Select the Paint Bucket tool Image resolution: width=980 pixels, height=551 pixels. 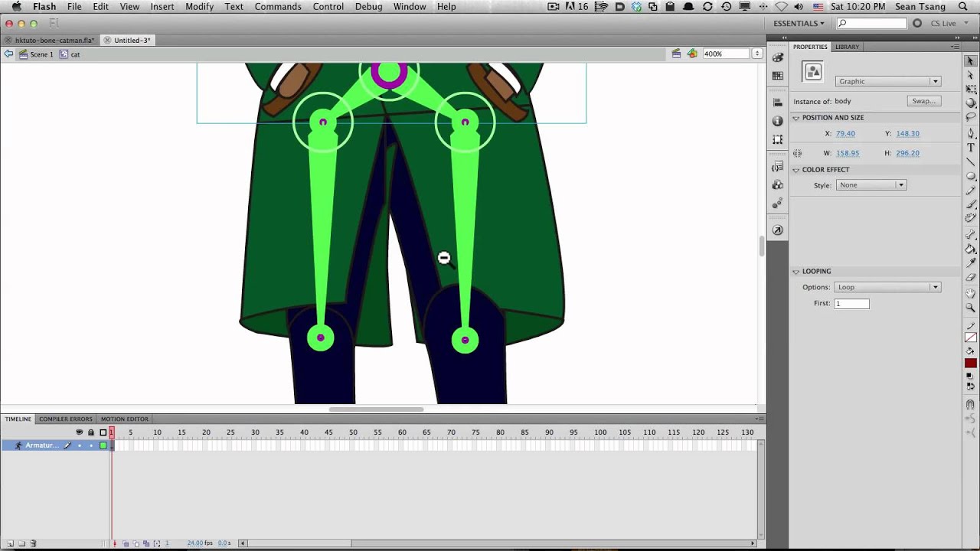970,249
